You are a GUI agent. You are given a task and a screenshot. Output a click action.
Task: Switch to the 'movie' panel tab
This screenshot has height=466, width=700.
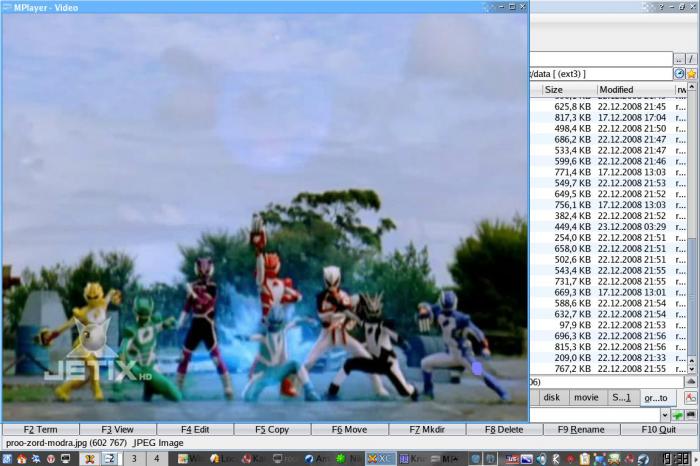pos(586,397)
